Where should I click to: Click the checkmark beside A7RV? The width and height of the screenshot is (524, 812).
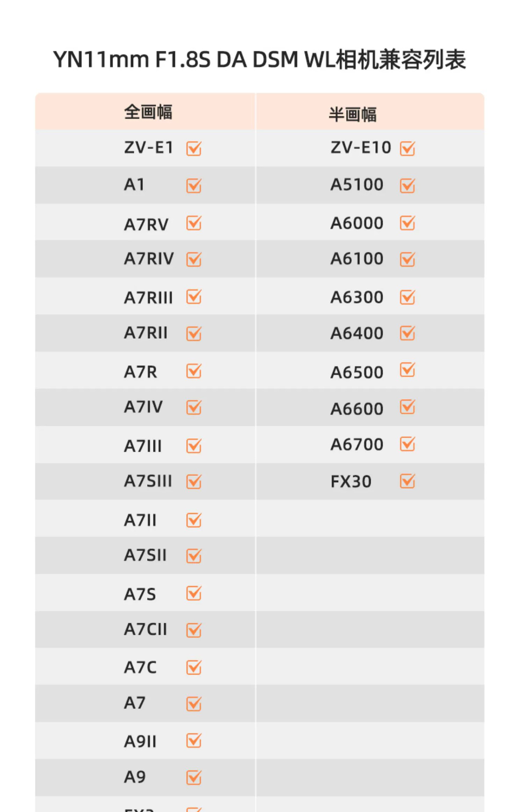[x=194, y=223]
